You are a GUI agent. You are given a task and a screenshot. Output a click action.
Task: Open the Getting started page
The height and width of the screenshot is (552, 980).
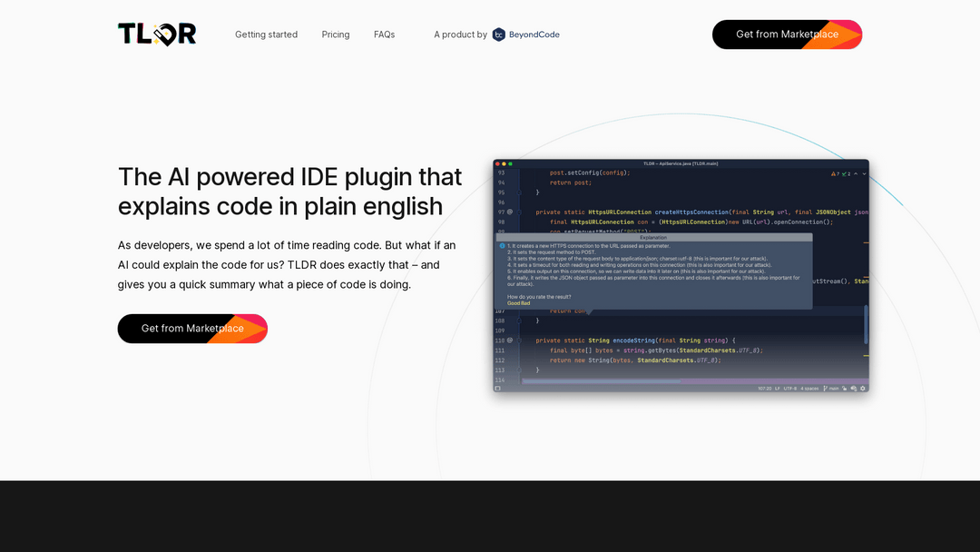(266, 34)
